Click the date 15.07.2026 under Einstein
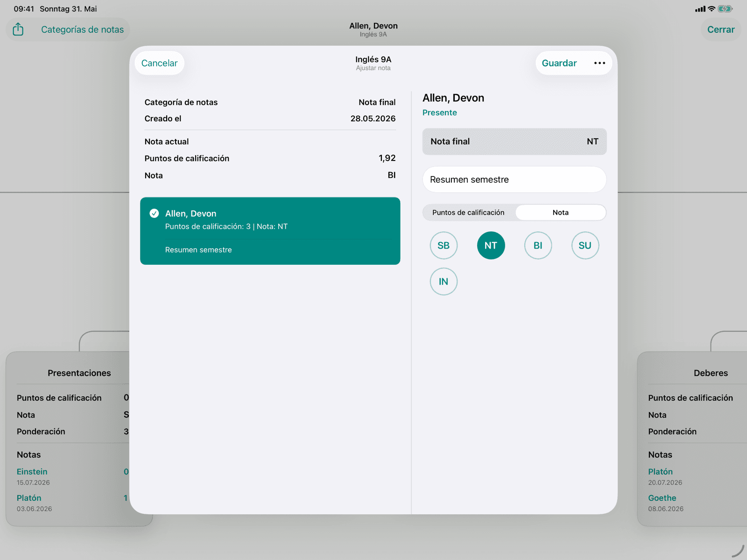This screenshot has width=747, height=560. 33,483
